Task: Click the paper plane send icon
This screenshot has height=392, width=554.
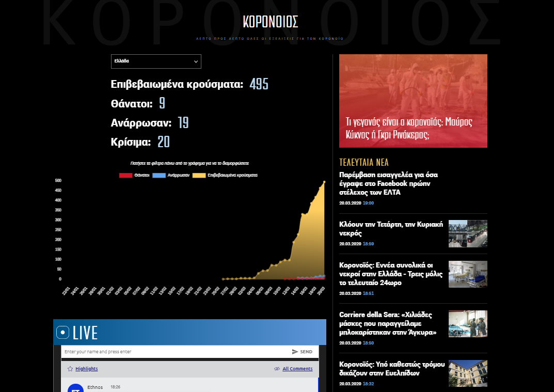Action: 295,352
